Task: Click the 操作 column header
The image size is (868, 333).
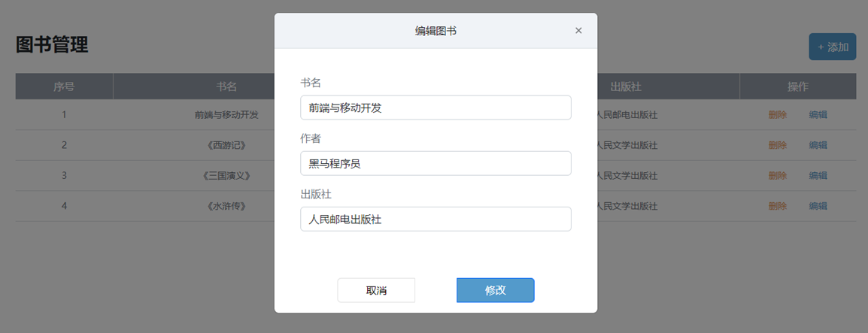Action: coord(798,86)
